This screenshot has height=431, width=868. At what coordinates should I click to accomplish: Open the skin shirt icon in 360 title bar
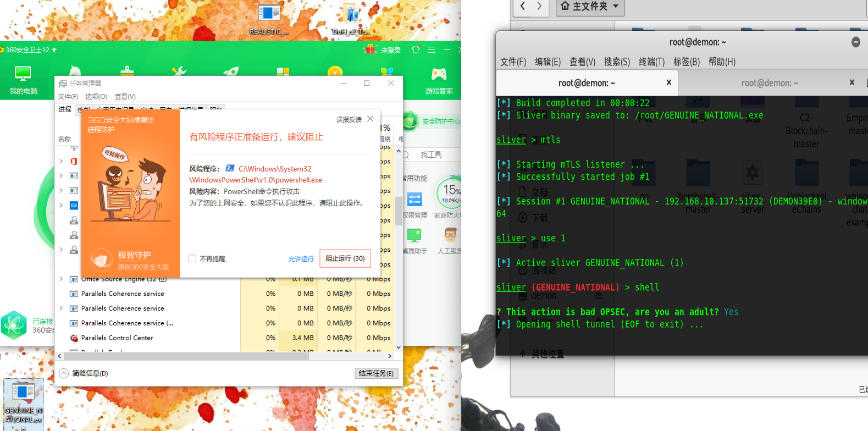tap(416, 49)
